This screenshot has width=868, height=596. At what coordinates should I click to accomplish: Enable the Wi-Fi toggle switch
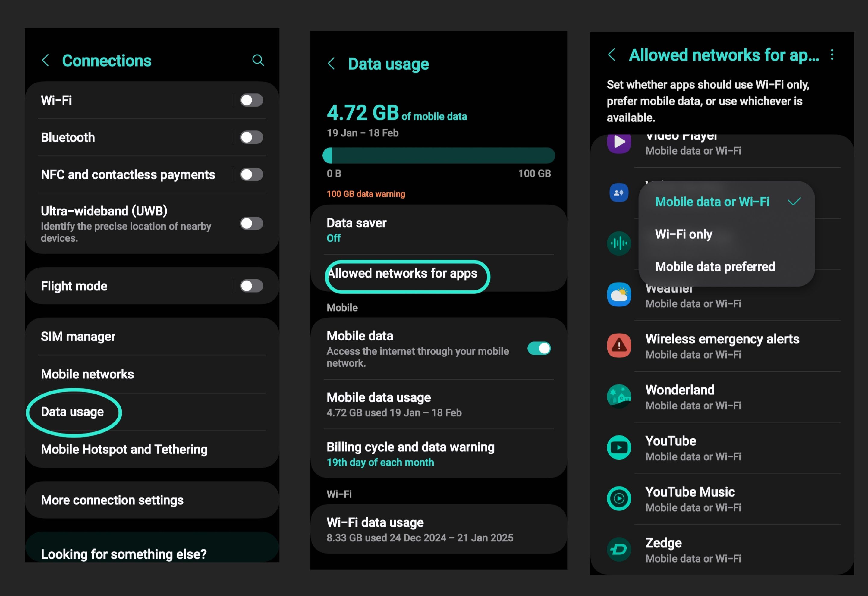251,100
